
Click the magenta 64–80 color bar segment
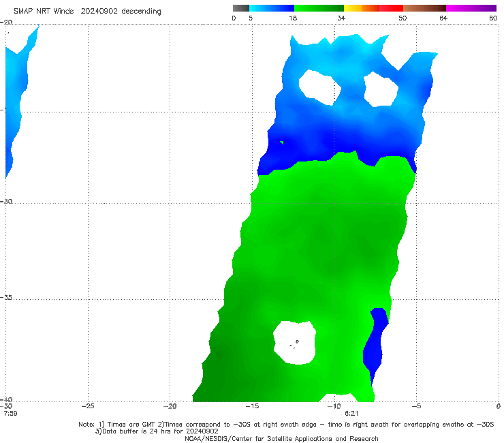click(x=471, y=8)
